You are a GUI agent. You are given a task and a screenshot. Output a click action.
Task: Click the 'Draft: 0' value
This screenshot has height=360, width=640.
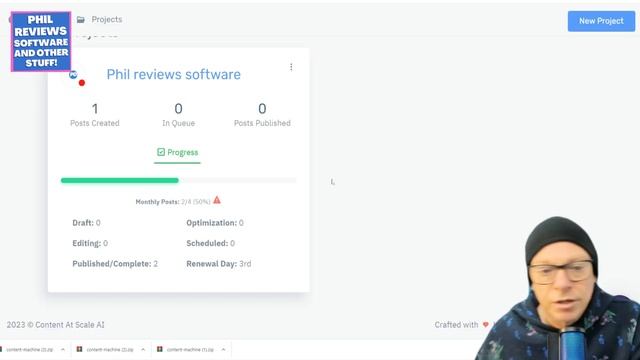[x=86, y=223]
